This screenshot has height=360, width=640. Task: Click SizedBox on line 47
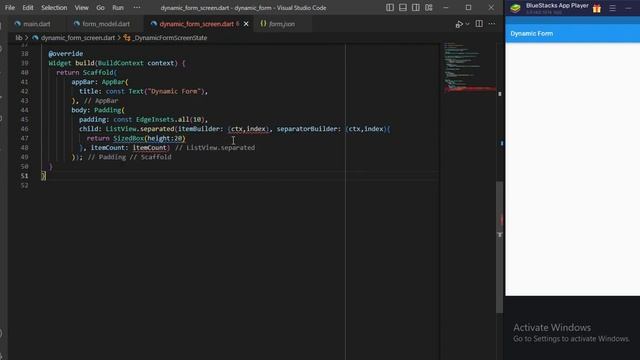128,138
